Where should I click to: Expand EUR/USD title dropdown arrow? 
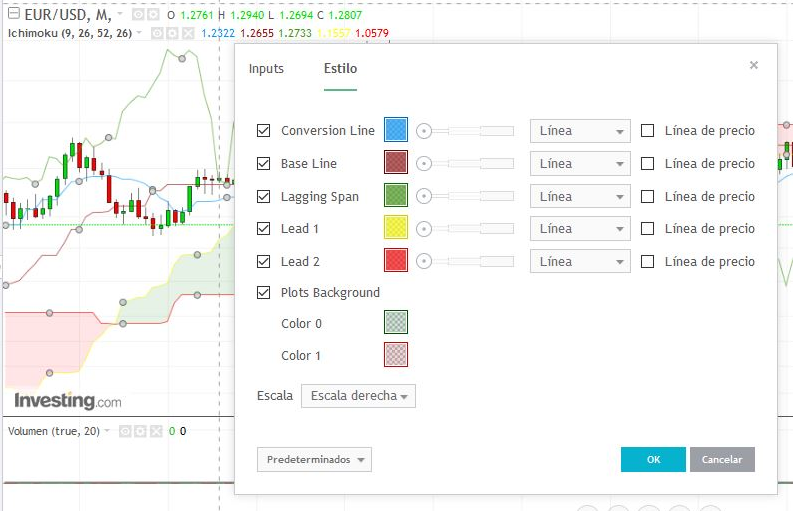click(120, 14)
